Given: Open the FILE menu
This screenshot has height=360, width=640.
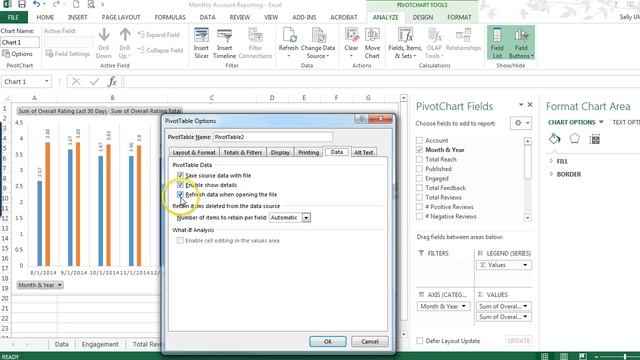Looking at the screenshot, I should click(13, 17).
